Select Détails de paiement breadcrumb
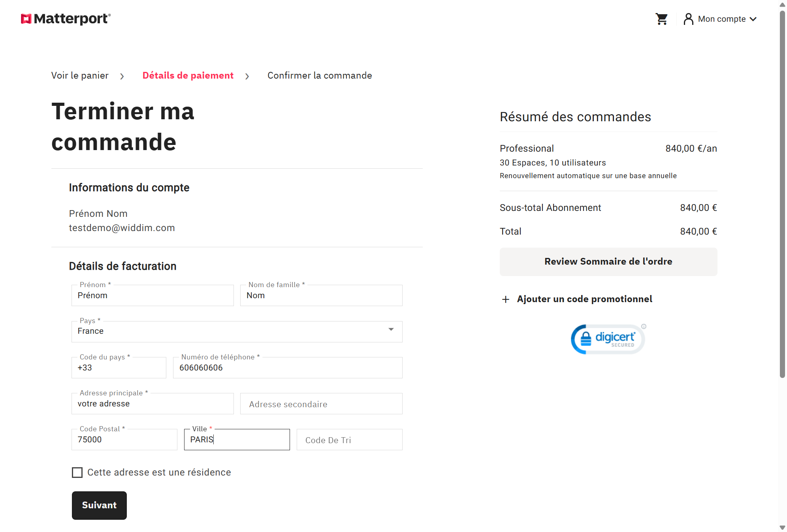Image resolution: width=787 pixels, height=532 pixels. pos(188,75)
